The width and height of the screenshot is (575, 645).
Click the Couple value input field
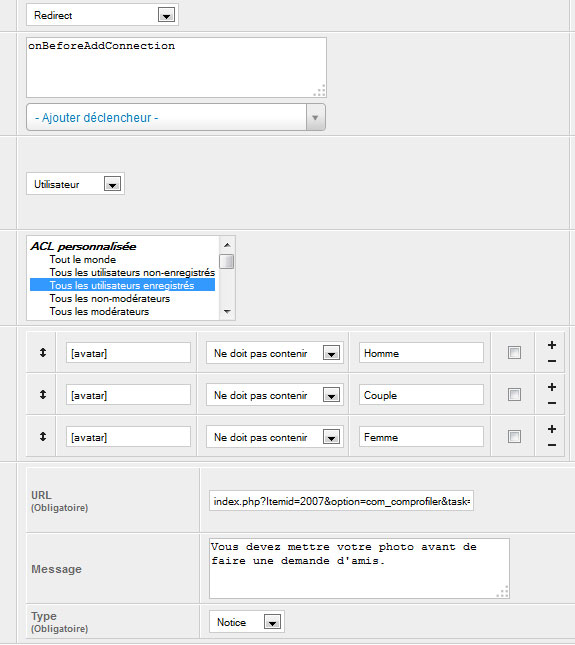[421, 395]
